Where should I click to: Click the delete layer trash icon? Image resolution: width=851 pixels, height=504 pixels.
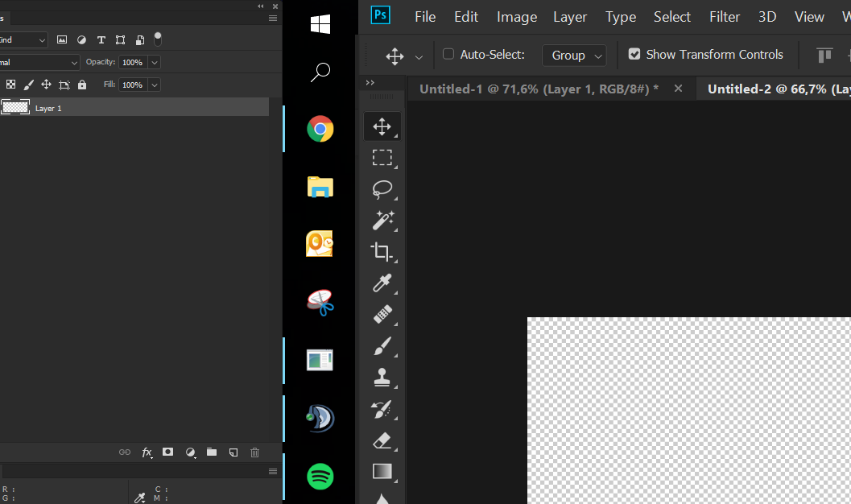point(254,452)
